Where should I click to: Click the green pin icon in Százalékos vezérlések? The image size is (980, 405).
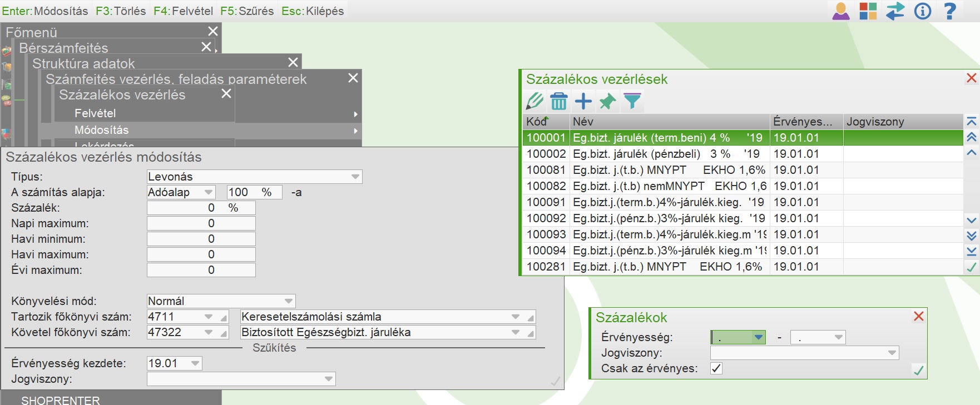608,101
